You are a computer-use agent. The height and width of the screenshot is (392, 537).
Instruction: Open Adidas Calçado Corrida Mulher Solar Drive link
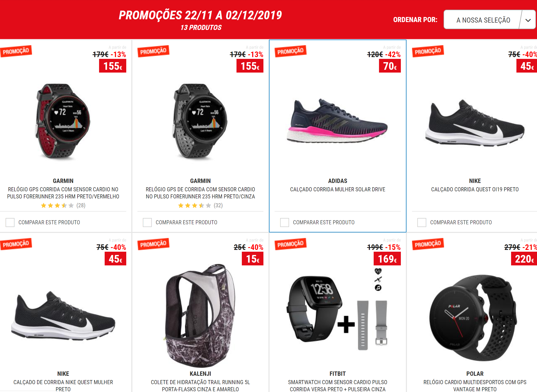click(x=338, y=189)
